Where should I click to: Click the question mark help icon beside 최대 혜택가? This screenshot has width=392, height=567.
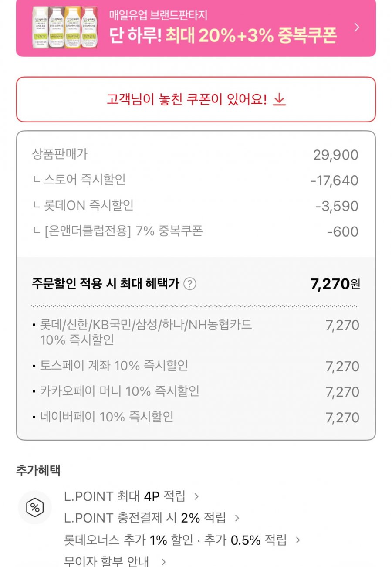(x=190, y=284)
